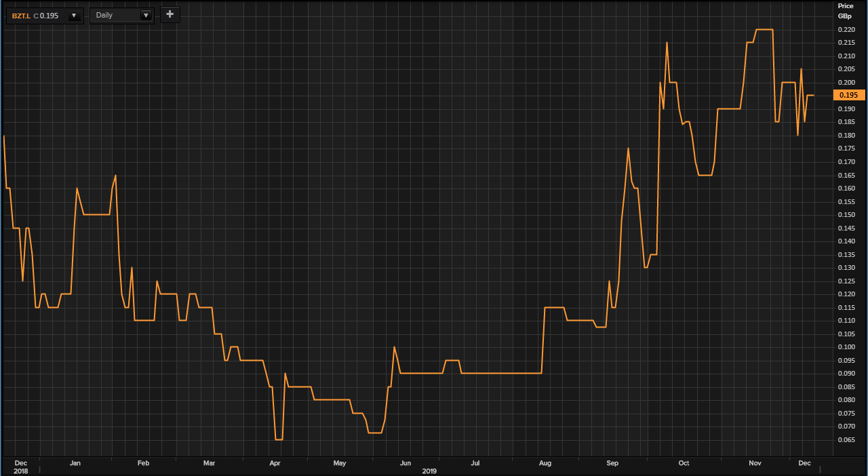Click the May month label on time axis
Screen dimensions: 868x476
tap(340, 463)
